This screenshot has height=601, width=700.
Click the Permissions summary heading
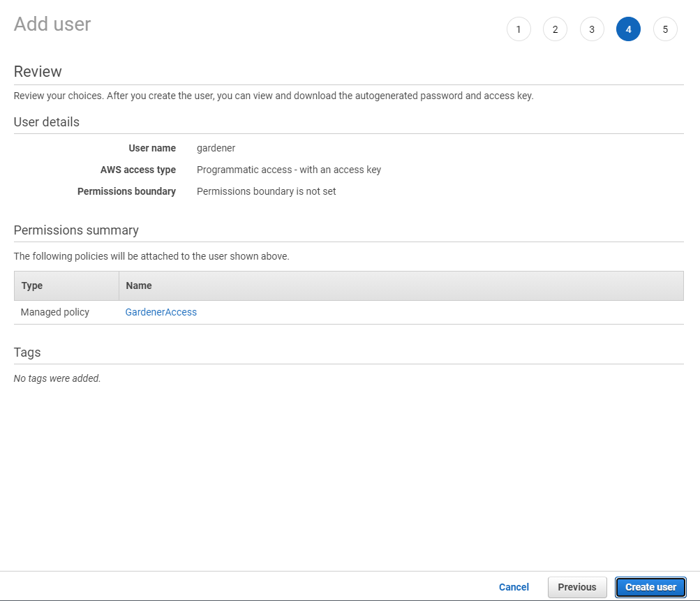[x=76, y=230]
